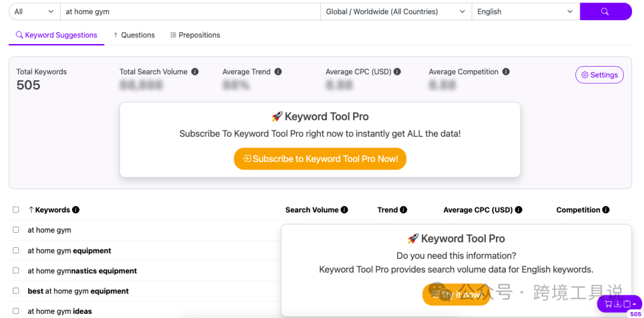The height and width of the screenshot is (318, 644).
Task: Click the cart icon in floating toolbar
Action: pos(608,304)
